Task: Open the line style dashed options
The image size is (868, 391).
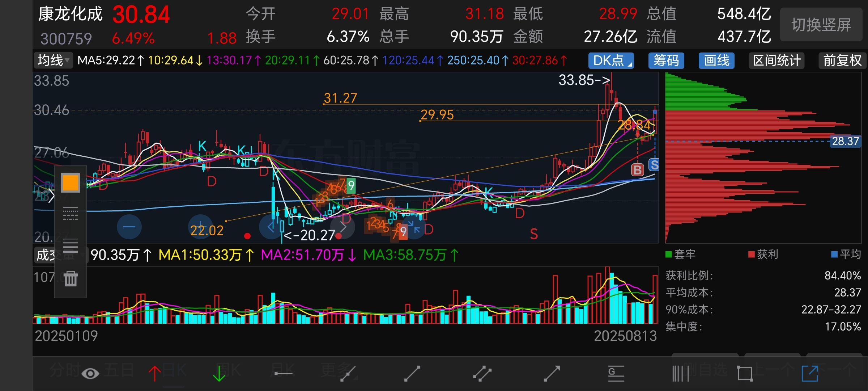Action: click(x=70, y=213)
